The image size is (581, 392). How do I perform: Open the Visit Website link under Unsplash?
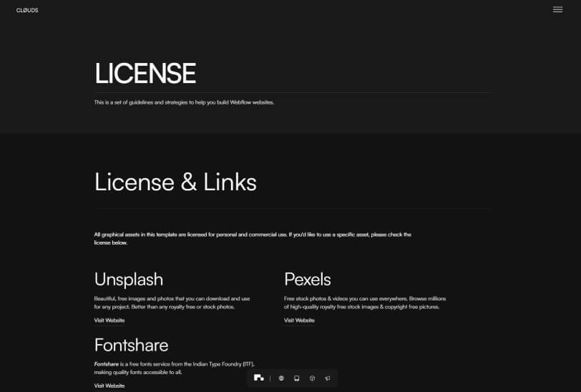tap(109, 320)
